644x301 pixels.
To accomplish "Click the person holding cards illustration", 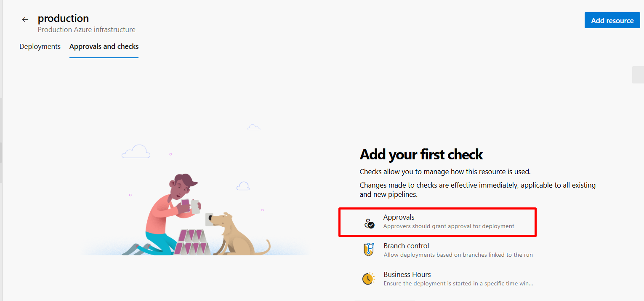I will point(168,211).
